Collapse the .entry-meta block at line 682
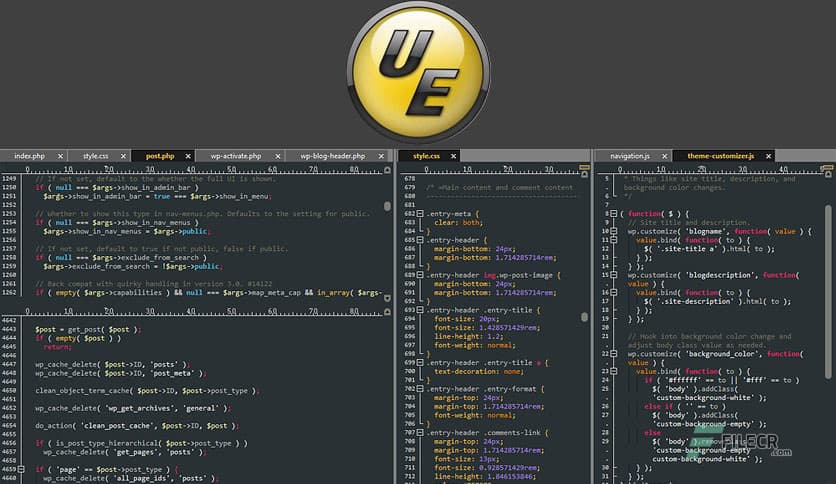 click(420, 214)
